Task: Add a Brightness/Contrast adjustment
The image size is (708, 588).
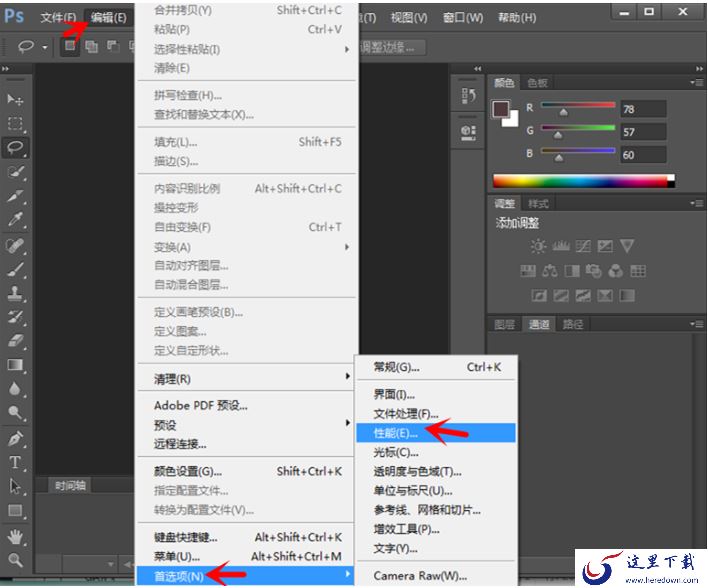Action: 538,246
